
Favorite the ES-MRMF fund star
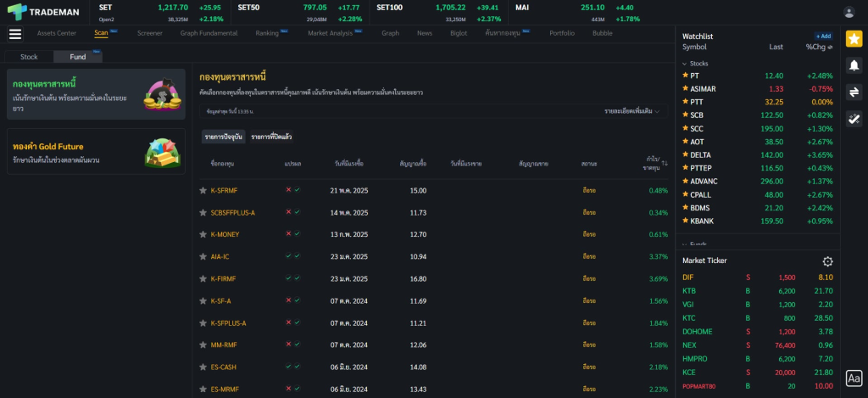pos(203,390)
